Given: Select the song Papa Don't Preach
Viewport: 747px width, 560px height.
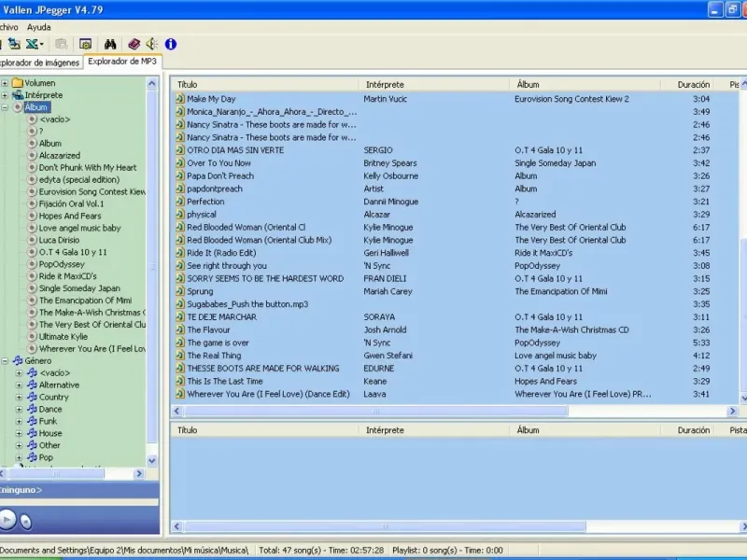Looking at the screenshot, I should [x=219, y=175].
